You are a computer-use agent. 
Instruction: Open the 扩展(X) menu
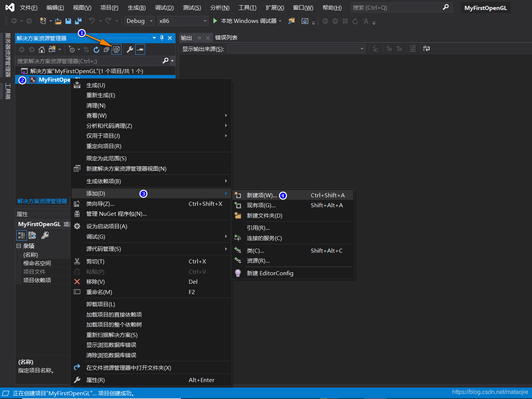pyautogui.click(x=275, y=7)
